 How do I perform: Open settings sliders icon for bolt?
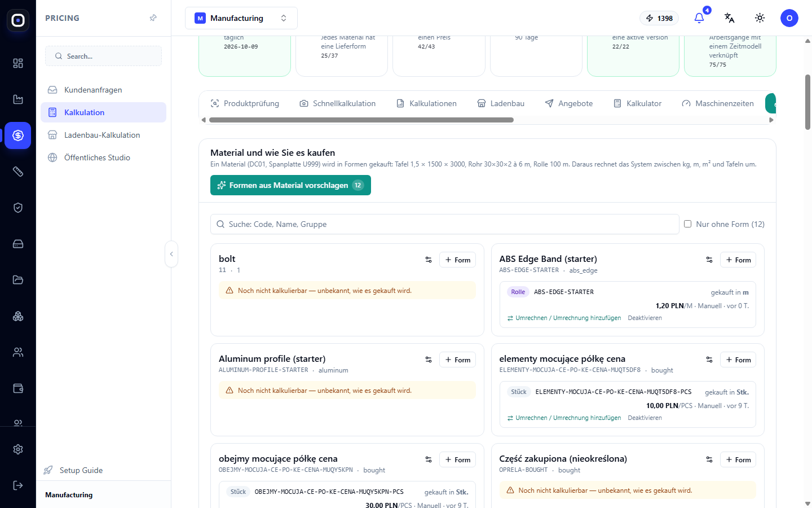429,260
